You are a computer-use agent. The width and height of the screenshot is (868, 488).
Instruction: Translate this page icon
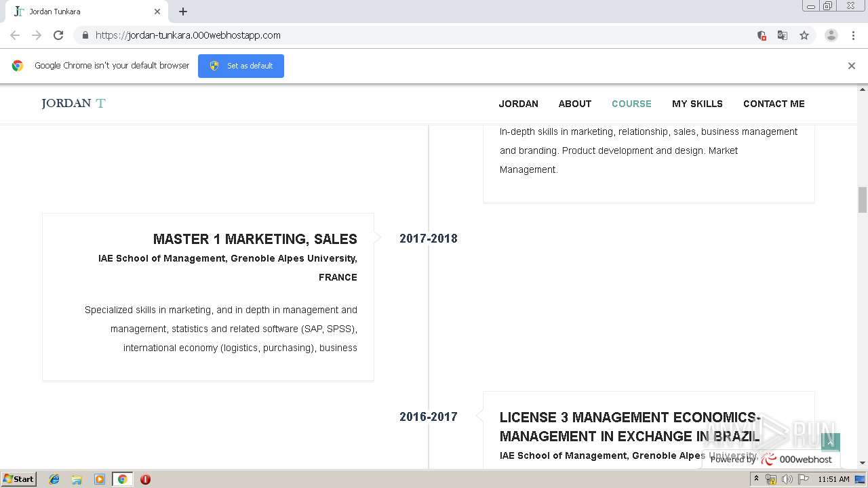click(x=783, y=35)
